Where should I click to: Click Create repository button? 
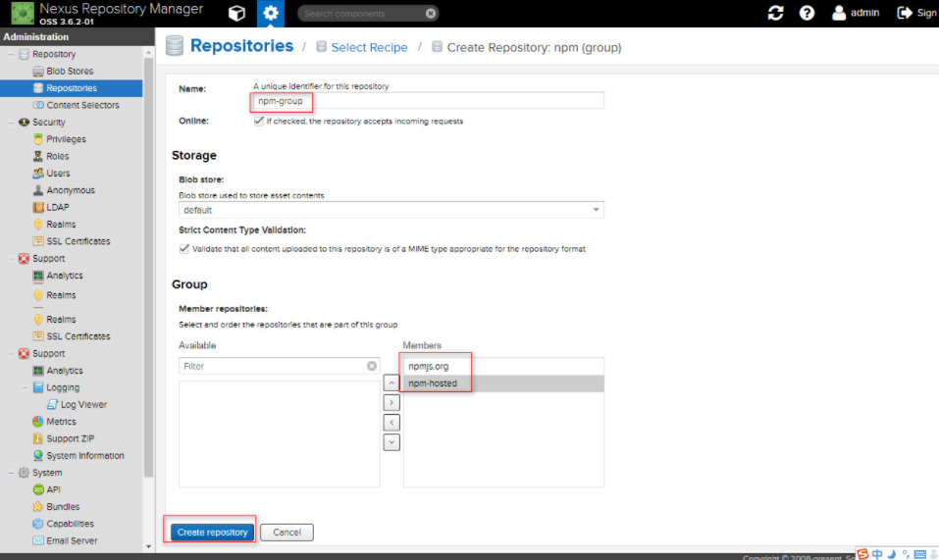click(x=212, y=532)
